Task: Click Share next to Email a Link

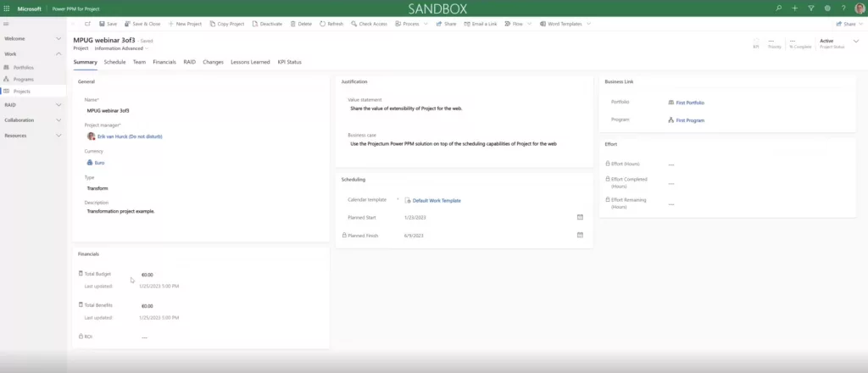Action: [446, 24]
